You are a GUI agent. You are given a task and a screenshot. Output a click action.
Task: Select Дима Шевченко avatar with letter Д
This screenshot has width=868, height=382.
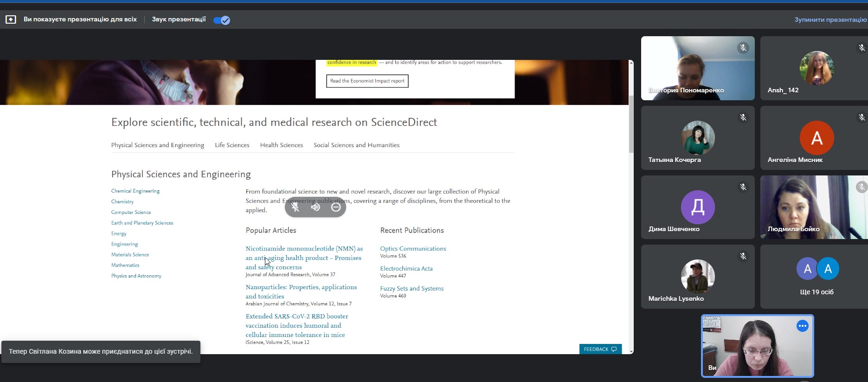pos(698,207)
